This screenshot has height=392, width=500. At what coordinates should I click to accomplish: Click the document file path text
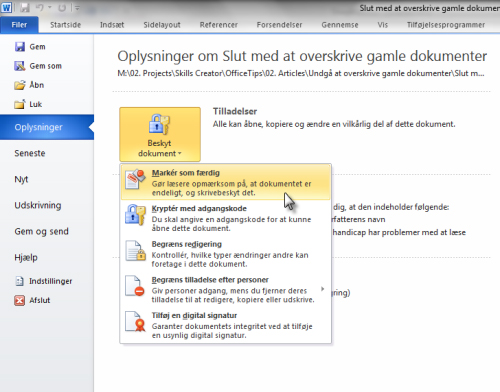301,73
